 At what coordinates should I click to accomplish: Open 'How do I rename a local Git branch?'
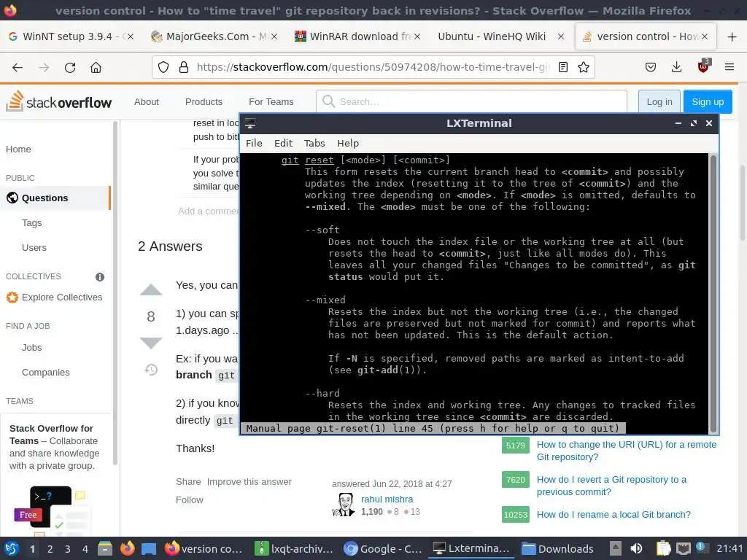pyautogui.click(x=614, y=514)
